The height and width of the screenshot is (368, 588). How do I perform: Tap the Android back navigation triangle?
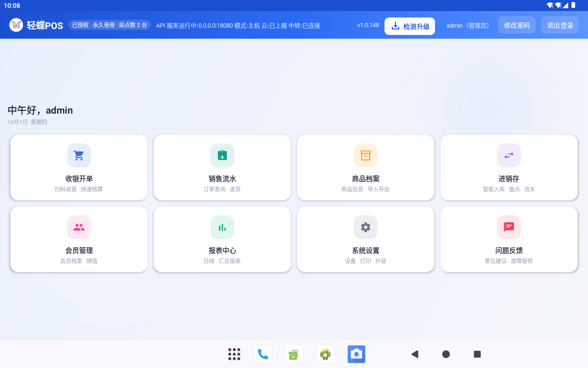point(415,354)
